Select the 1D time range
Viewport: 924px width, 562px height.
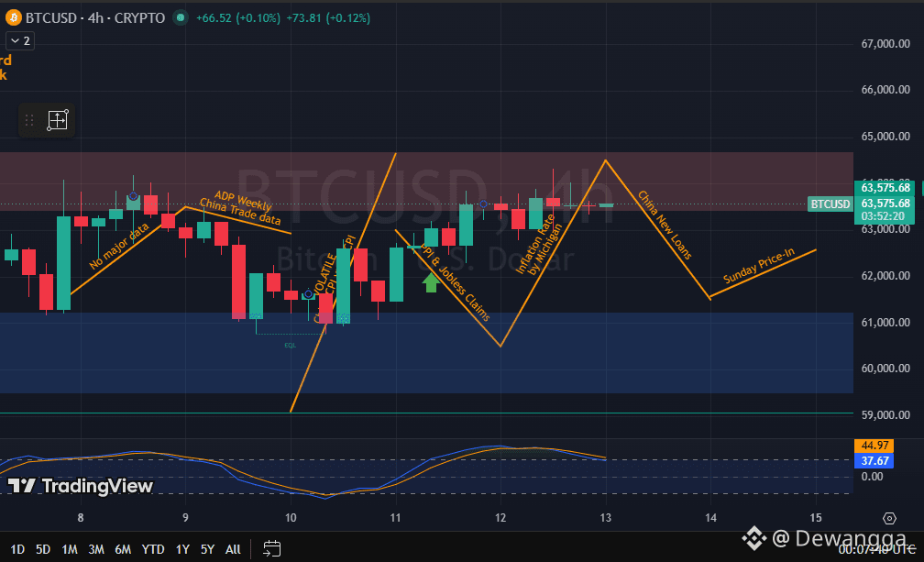(17, 549)
